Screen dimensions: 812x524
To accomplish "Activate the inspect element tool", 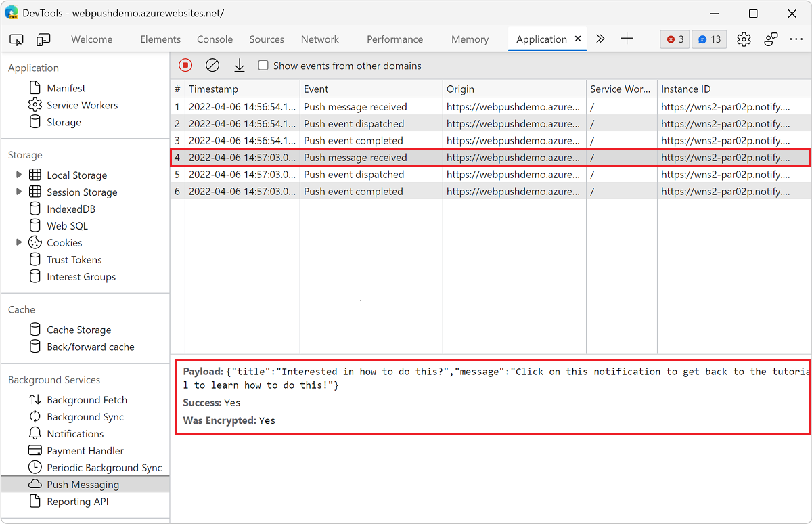I will [x=16, y=39].
